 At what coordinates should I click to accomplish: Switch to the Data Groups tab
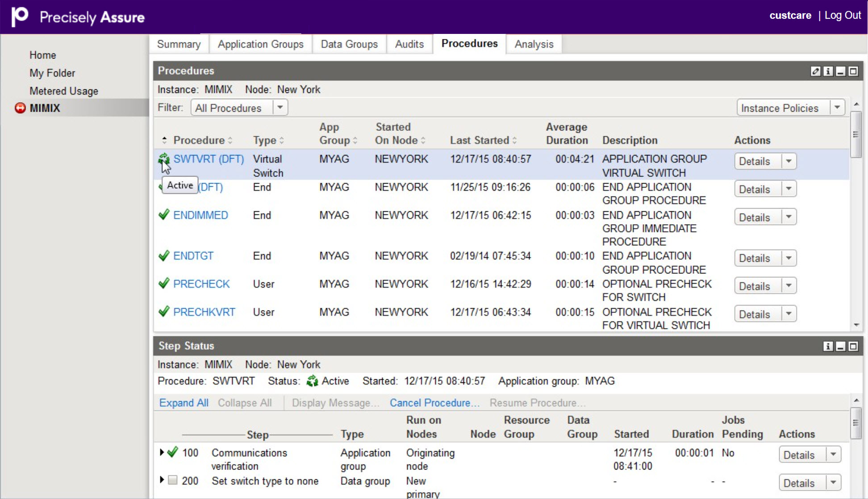[349, 44]
